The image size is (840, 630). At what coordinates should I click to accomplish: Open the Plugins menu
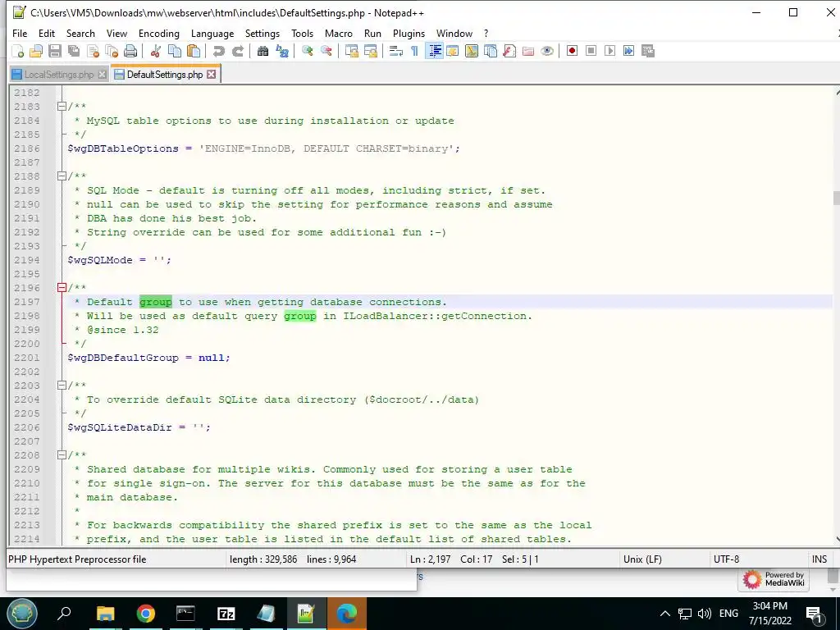[409, 33]
